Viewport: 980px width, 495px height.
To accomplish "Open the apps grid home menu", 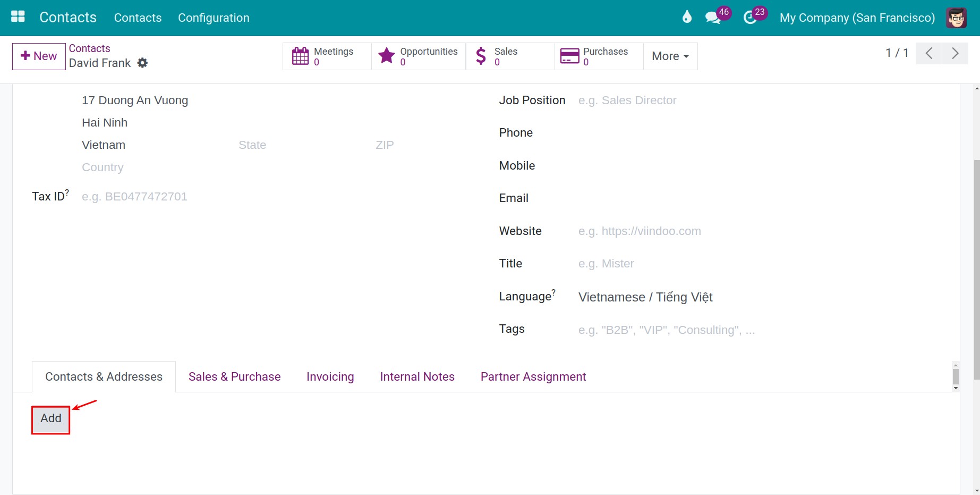I will (18, 17).
